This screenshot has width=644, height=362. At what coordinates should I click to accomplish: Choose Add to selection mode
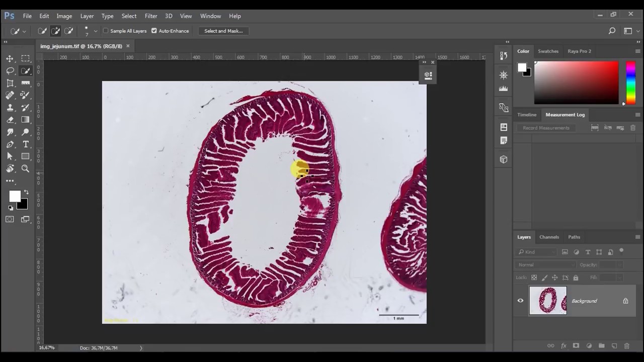pos(55,31)
